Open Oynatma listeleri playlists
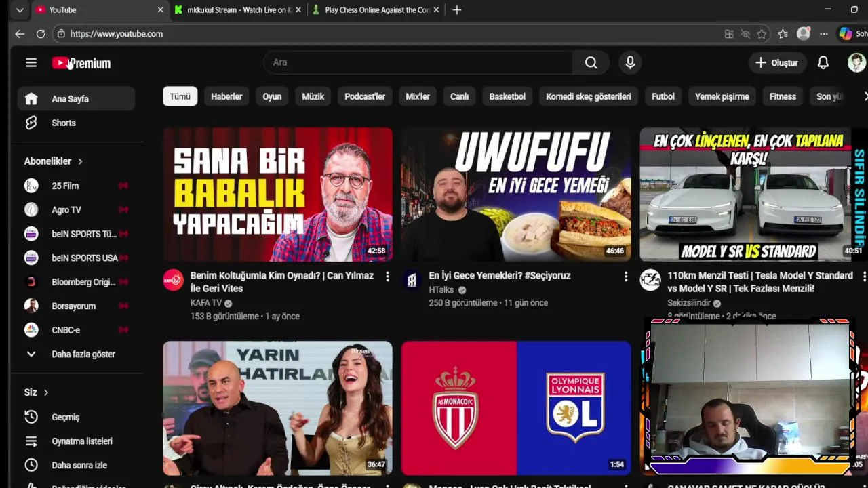Screen dimensions: 868x488 76,441
